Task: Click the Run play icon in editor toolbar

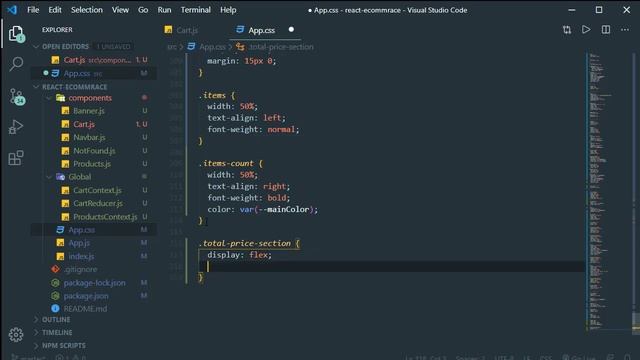Action: click(x=586, y=30)
